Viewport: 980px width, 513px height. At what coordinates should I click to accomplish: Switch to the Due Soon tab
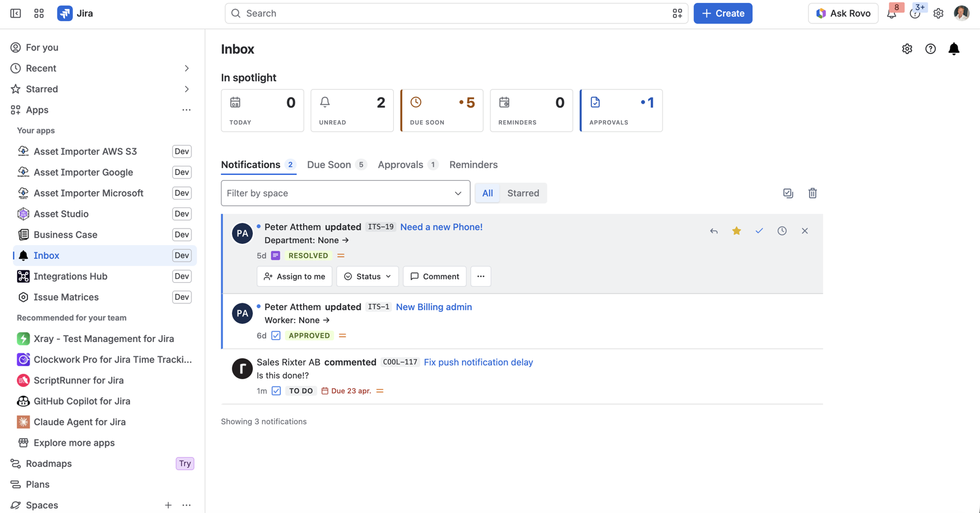337,165
